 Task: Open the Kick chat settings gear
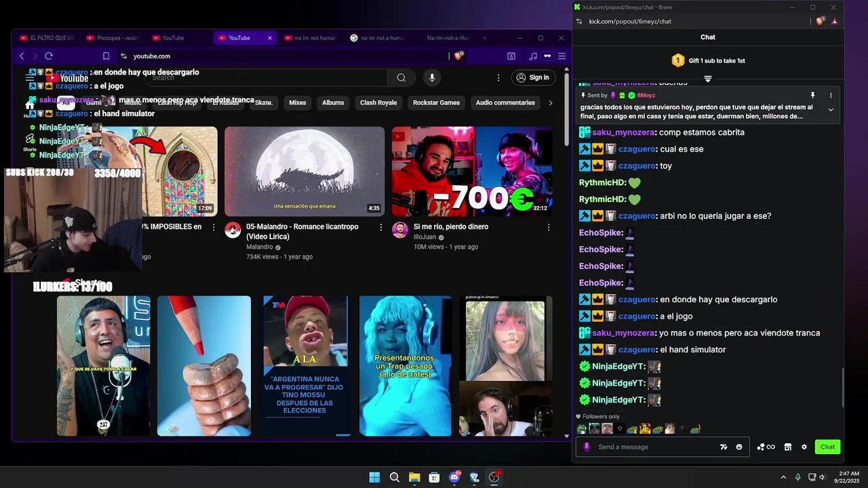point(804,447)
